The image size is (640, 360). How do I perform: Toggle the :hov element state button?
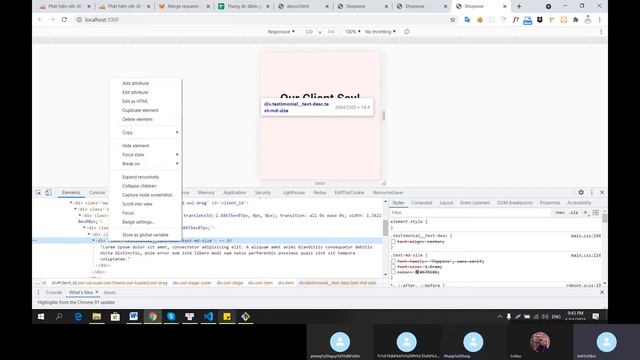click(560, 213)
